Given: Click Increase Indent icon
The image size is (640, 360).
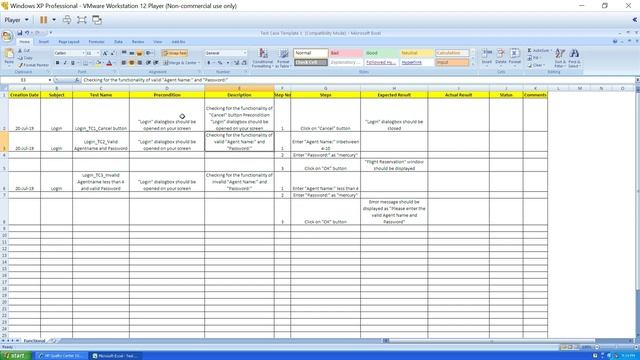Looking at the screenshot, I should [x=156, y=63].
